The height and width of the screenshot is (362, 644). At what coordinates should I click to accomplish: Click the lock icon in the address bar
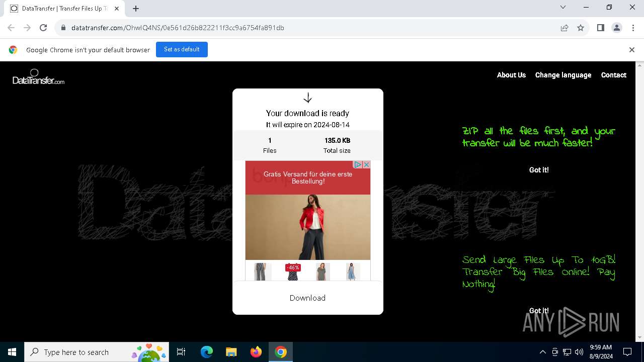(63, 28)
